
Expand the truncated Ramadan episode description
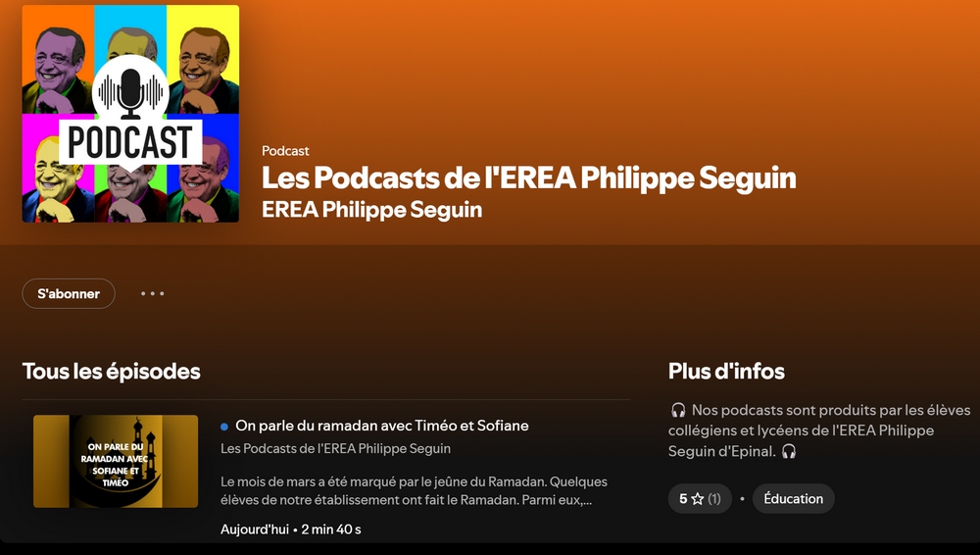click(x=414, y=490)
